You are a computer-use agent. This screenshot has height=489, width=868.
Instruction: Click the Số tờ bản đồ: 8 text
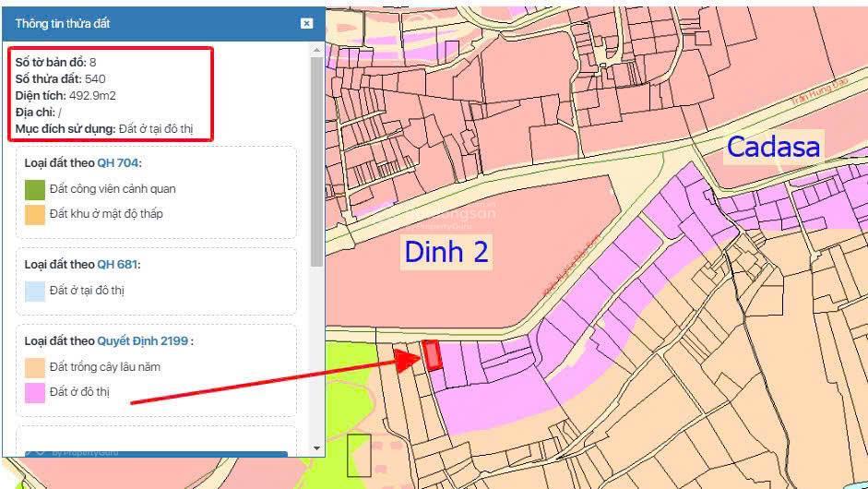[x=56, y=62]
